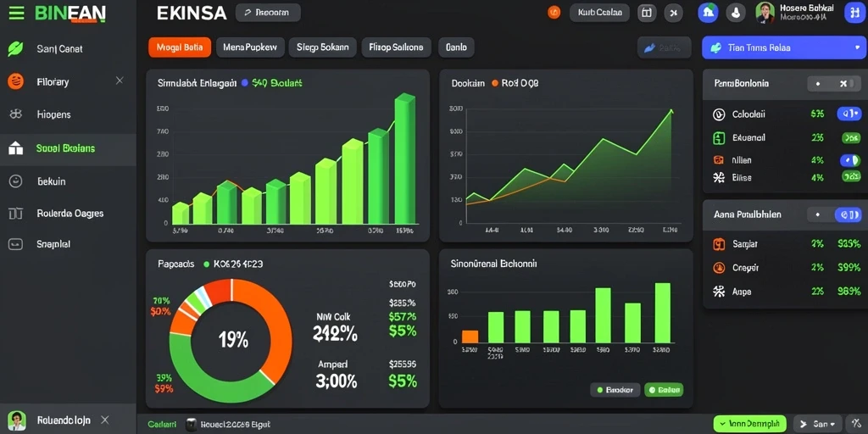Click the Kurb Cealaa button
The height and width of the screenshot is (434, 868).
[x=599, y=13]
